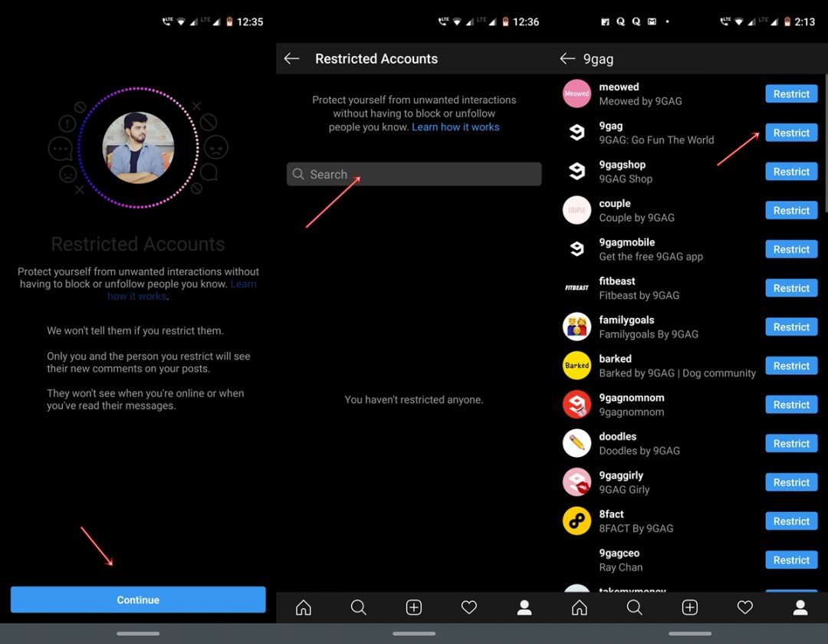This screenshot has height=644, width=828.
Task: Tap Home icon in middle screen nav bar
Action: click(x=304, y=607)
